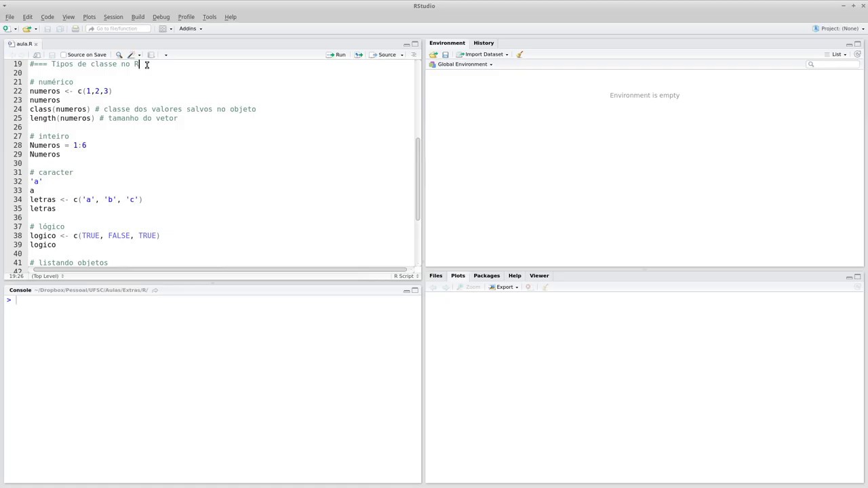868x488 pixels.
Task: Toggle the Source on Save checkbox
Action: coord(63,55)
